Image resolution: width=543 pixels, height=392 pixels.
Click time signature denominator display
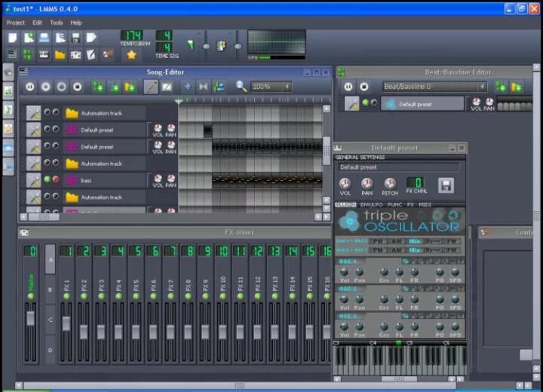coord(164,47)
